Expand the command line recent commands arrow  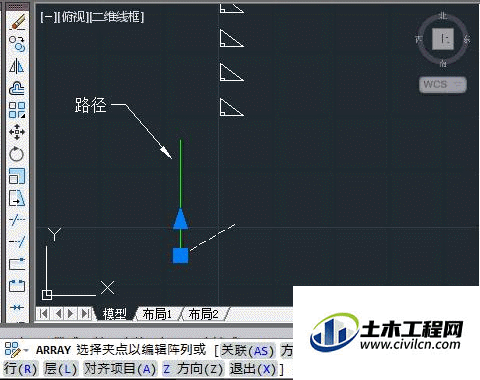tap(26, 350)
